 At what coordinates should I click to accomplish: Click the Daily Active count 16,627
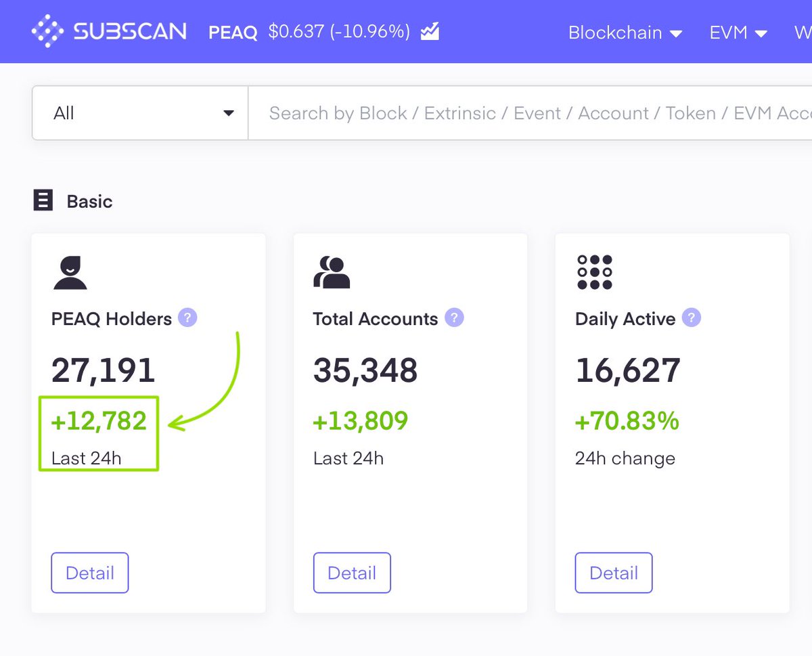(x=628, y=370)
